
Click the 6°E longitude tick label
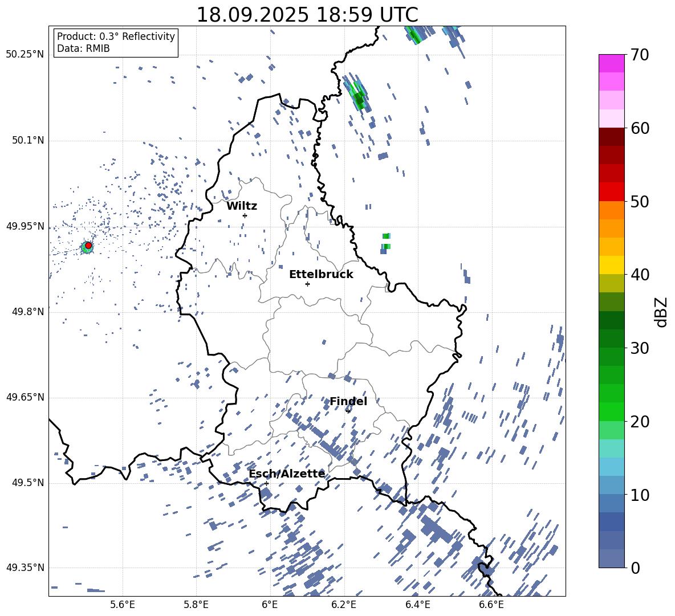tap(270, 604)
